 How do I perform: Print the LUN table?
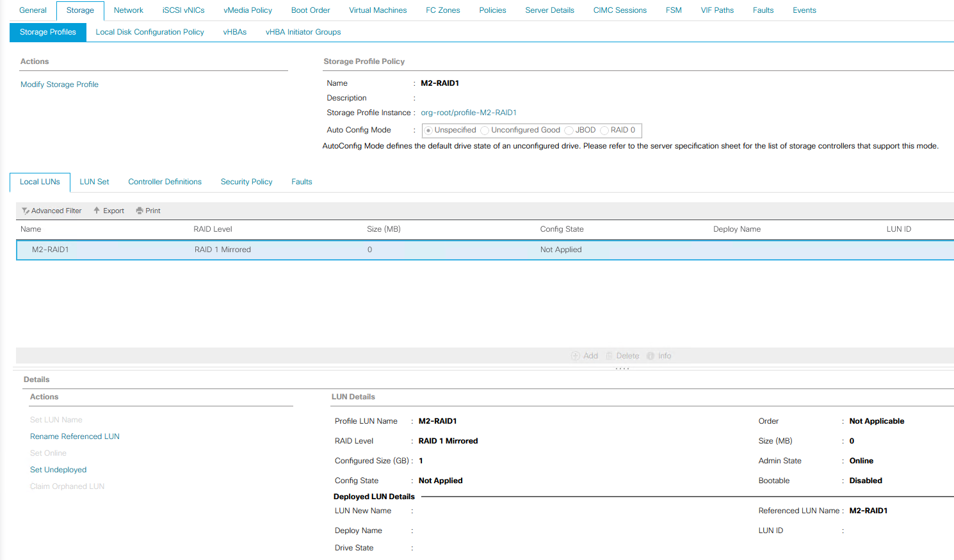(148, 211)
